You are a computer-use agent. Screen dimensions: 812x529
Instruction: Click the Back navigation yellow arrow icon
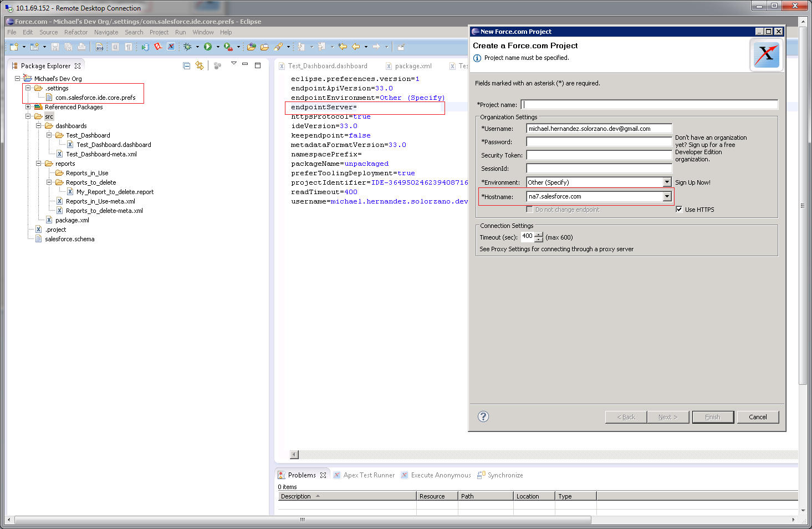pyautogui.click(x=356, y=47)
